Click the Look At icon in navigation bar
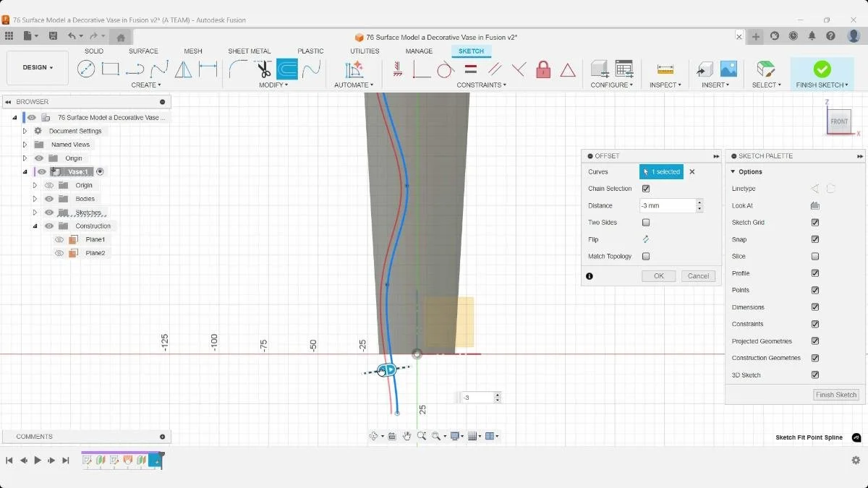 coord(392,436)
